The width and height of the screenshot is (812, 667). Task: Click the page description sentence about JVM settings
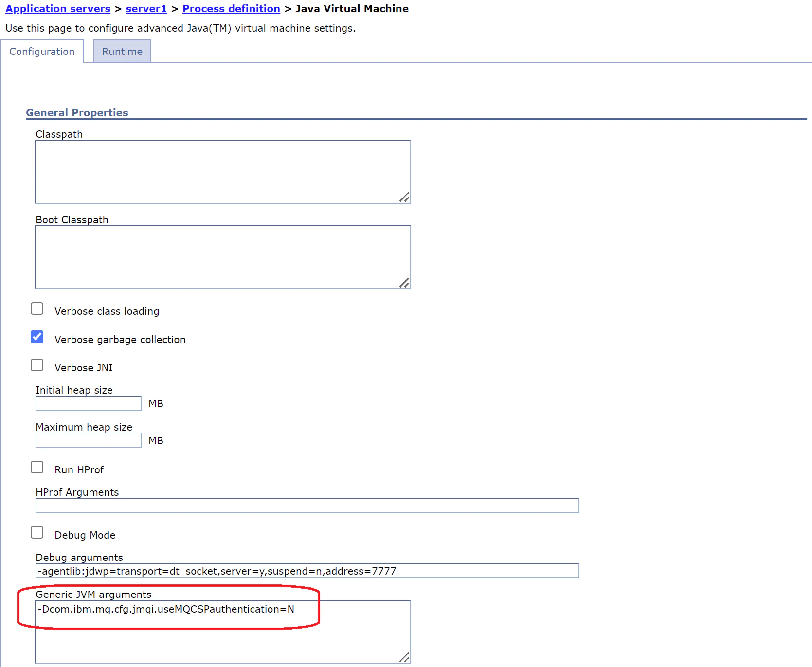tap(180, 28)
